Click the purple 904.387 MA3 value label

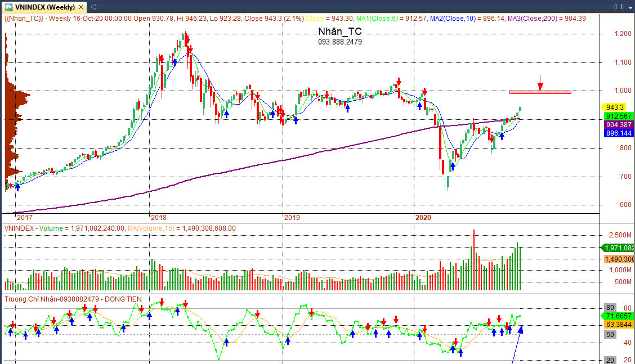click(619, 125)
